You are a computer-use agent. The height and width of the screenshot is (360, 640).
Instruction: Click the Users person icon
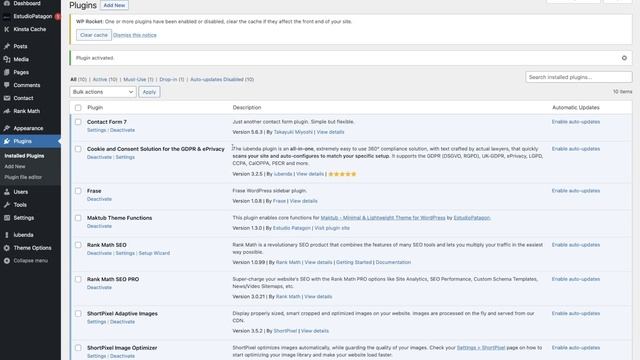click(7, 192)
